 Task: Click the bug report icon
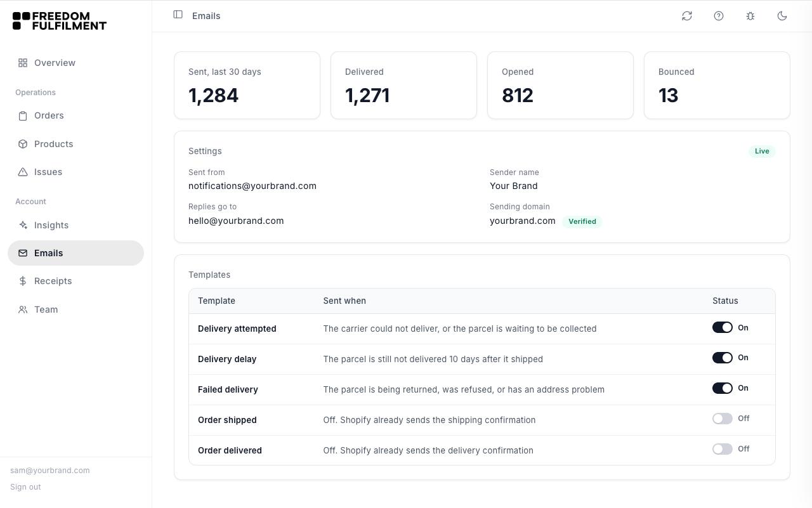[750, 16]
